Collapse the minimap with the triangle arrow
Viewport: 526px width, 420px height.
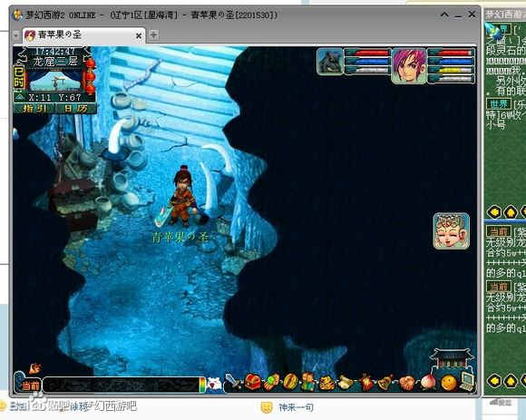(20, 97)
